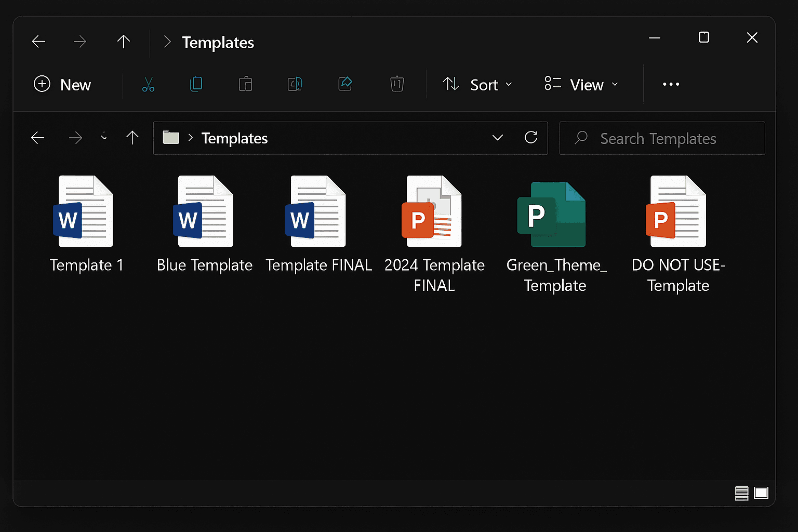798x532 pixels.
Task: Select the Template FINAL Word file icon
Action: [315, 211]
